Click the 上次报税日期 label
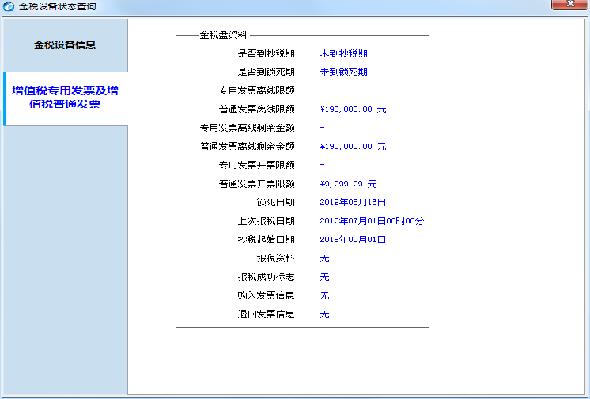Screen dimensions: 590x399 [266, 221]
